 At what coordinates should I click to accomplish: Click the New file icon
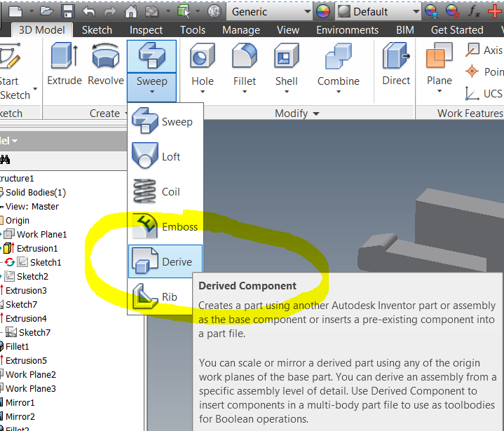coord(15,12)
